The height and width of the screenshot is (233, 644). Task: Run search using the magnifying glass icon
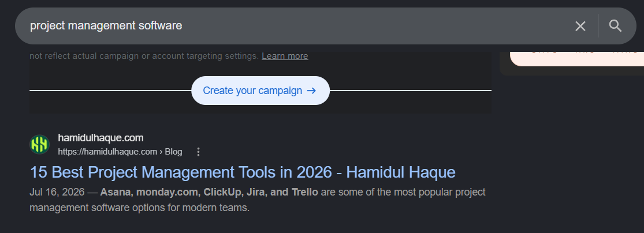[x=615, y=27]
